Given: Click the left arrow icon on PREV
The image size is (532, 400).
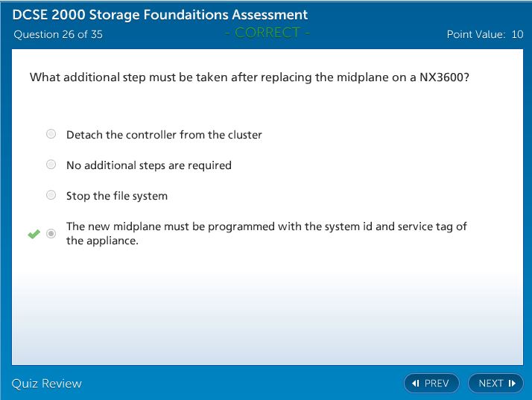Looking at the screenshot, I should point(416,384).
